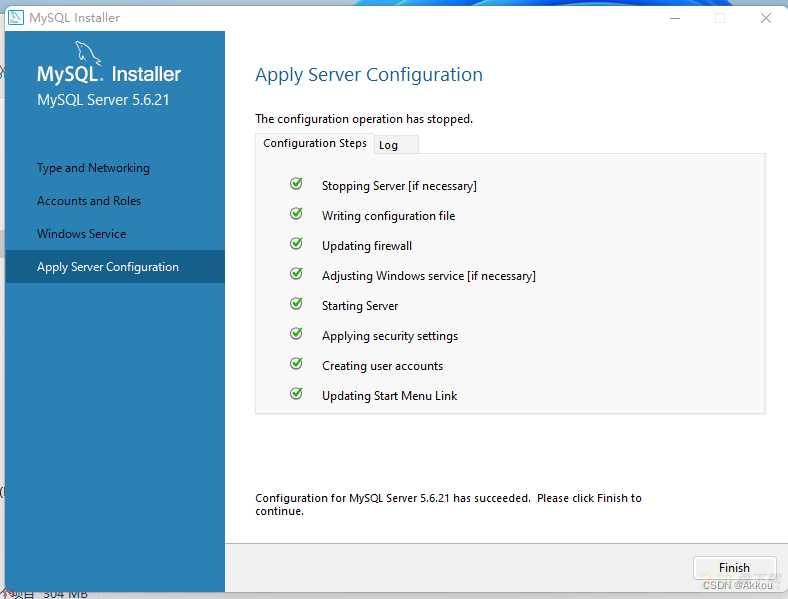Click the 'Applying security settings' step text

tap(390, 336)
